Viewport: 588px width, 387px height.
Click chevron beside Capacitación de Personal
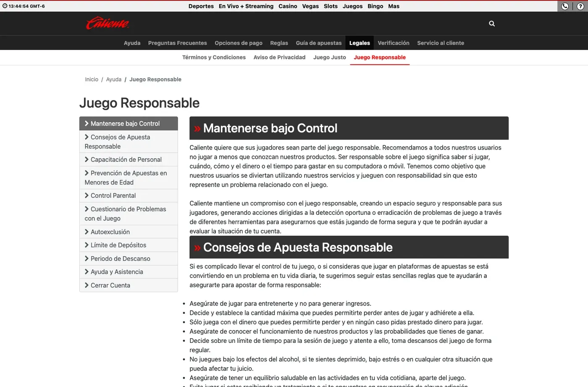[x=87, y=159]
